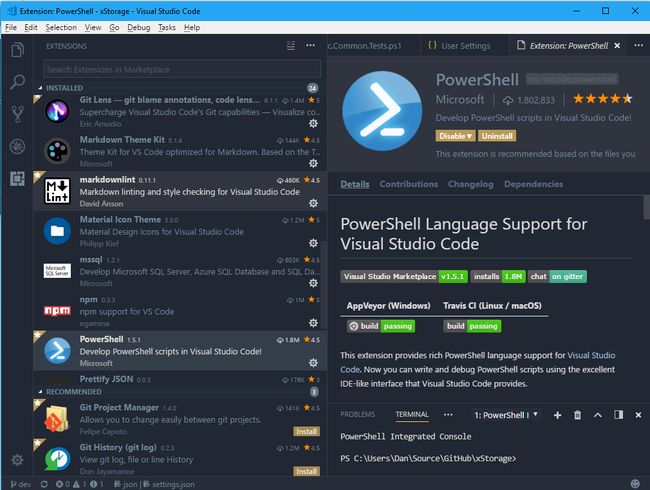Open the Debug menu
The height and width of the screenshot is (490, 650).
138,27
